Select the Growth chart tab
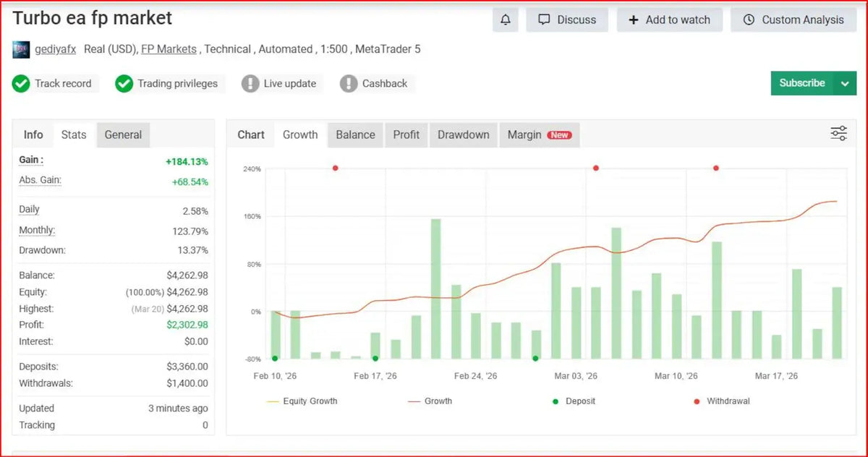Image resolution: width=868 pixels, height=457 pixels. 300,134
